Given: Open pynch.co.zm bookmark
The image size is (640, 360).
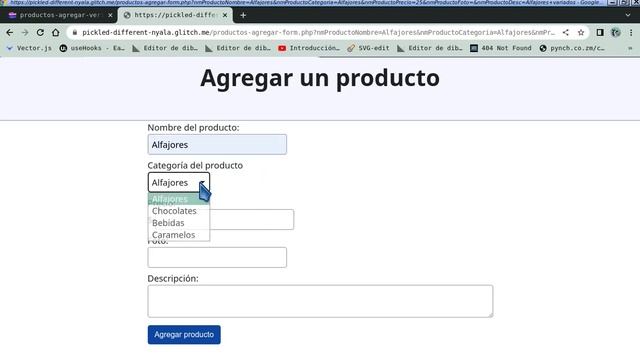Looking at the screenshot, I should (571, 48).
